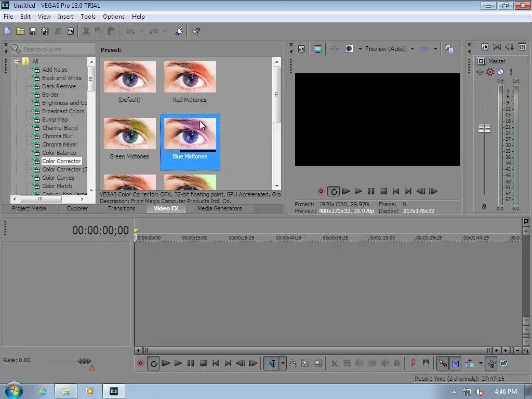Viewport: 532px width, 399px height.
Task: Open the Edit tool dropdown arrow
Action: pyautogui.click(x=283, y=363)
